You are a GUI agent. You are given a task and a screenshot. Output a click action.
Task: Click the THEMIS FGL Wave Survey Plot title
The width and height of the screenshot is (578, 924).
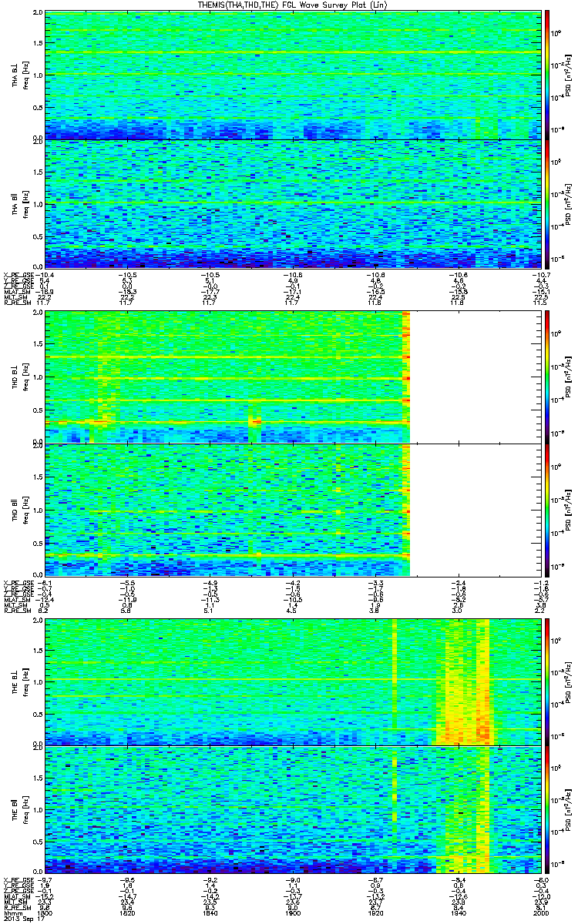(x=293, y=5)
